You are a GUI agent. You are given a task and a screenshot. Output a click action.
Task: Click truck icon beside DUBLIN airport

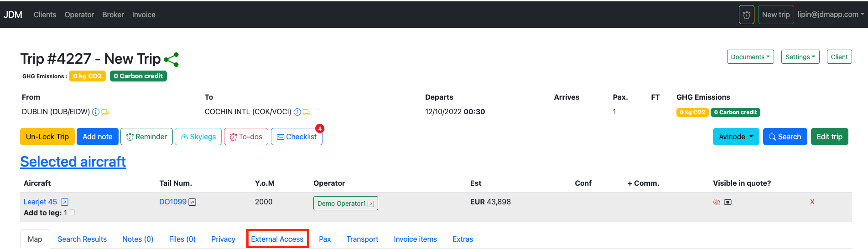(105, 112)
